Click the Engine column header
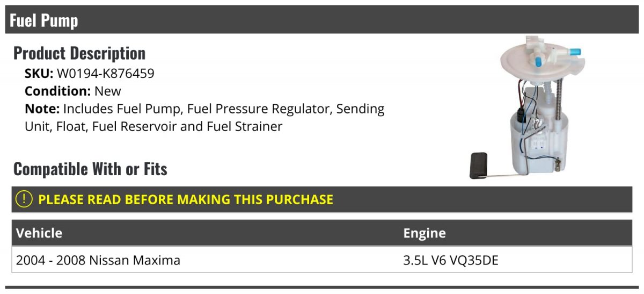 425,233
